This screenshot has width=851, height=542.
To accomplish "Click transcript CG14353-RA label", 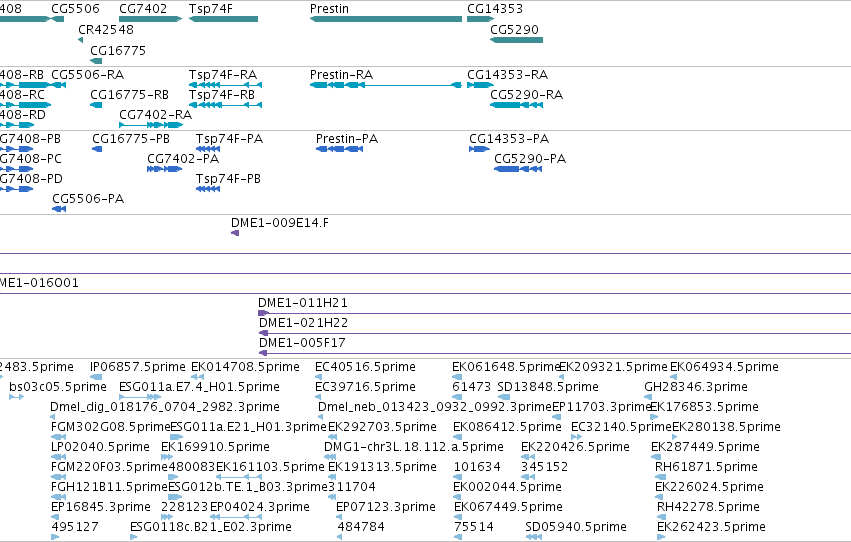I will pyautogui.click(x=507, y=74).
